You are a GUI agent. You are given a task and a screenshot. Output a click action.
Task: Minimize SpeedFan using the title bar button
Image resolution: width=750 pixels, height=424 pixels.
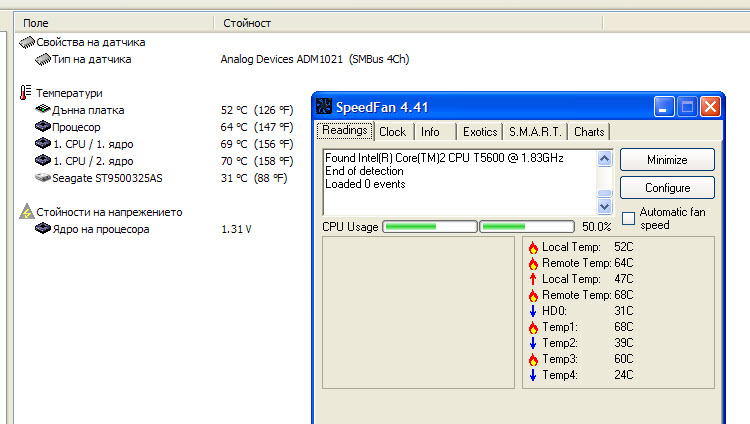click(664, 106)
